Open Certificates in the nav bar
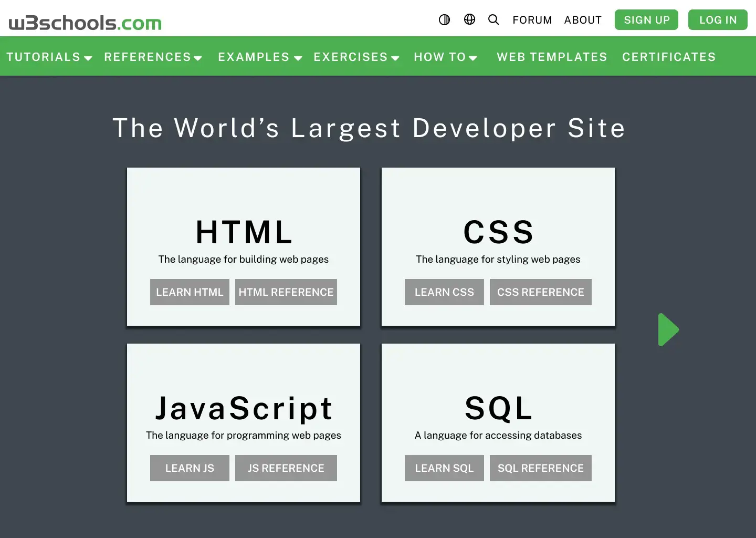756x538 pixels. [669, 57]
